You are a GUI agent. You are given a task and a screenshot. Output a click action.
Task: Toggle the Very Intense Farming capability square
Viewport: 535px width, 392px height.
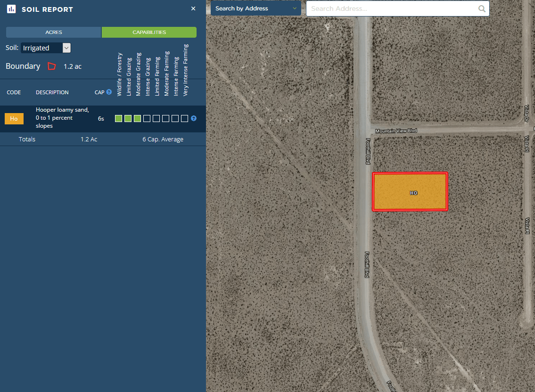(x=184, y=118)
